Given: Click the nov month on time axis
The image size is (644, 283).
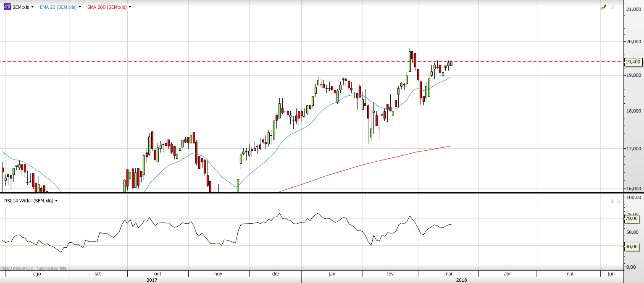Looking at the screenshot, I should coord(218,274).
